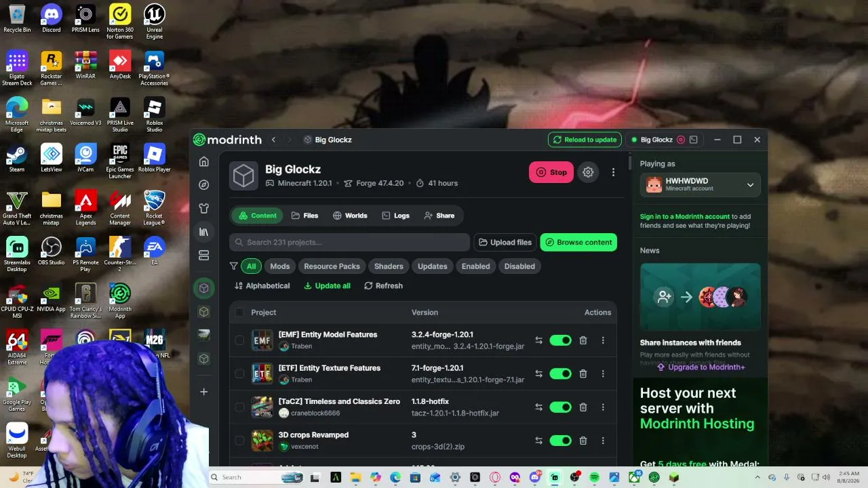Click the Browse content button
The image size is (868, 488).
(578, 242)
